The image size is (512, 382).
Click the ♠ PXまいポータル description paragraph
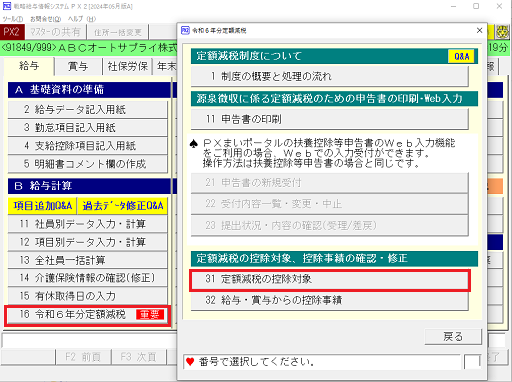pyautogui.click(x=322, y=153)
